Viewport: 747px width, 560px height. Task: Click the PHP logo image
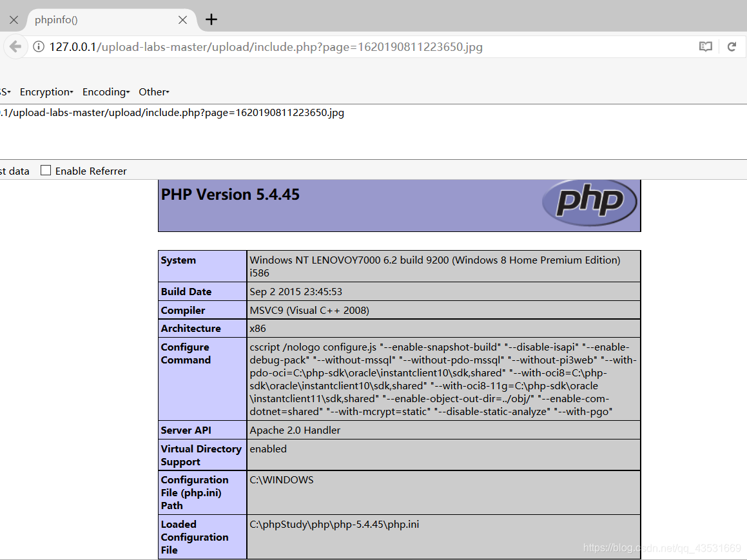589,202
